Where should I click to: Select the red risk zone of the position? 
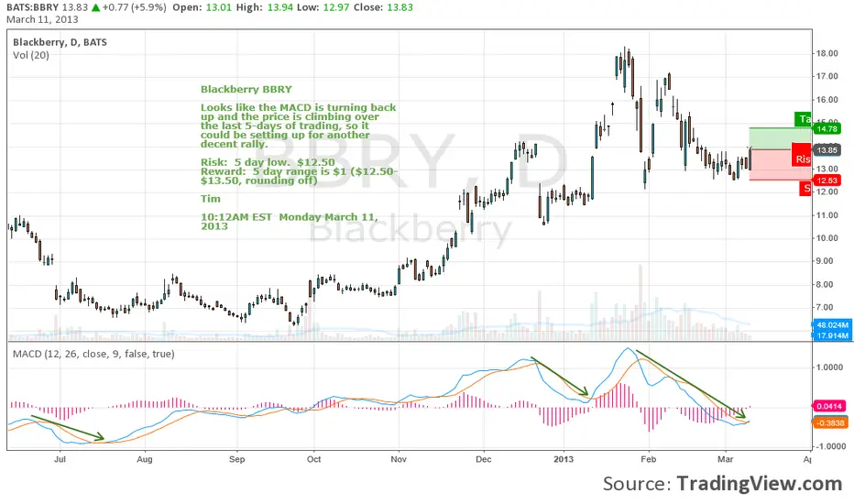click(780, 165)
